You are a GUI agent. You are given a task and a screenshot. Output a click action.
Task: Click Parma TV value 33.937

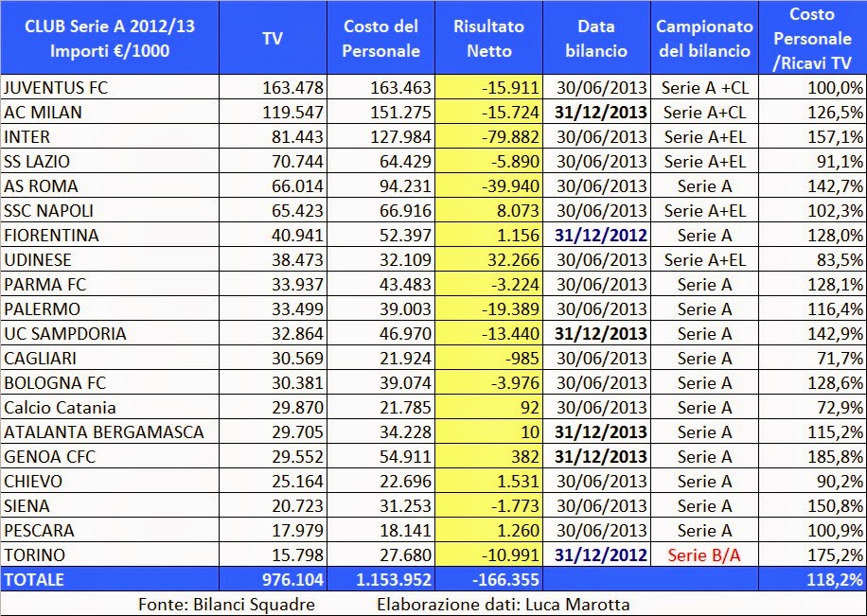click(297, 284)
